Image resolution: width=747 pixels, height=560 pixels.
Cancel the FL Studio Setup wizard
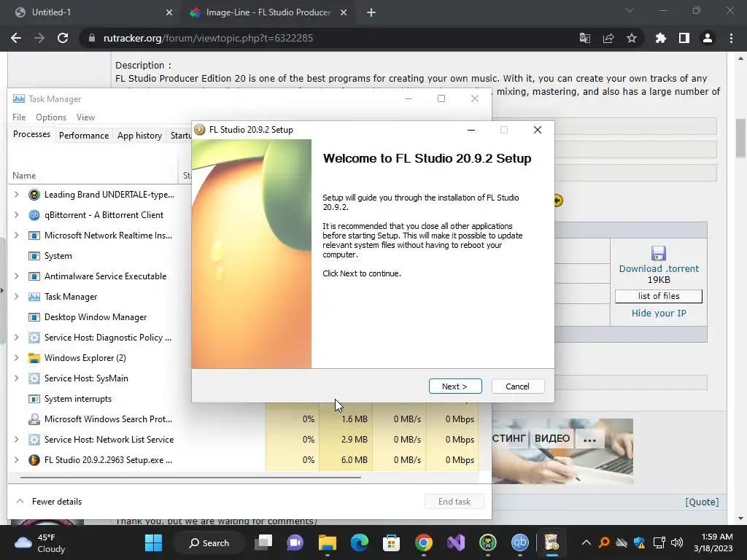click(517, 386)
